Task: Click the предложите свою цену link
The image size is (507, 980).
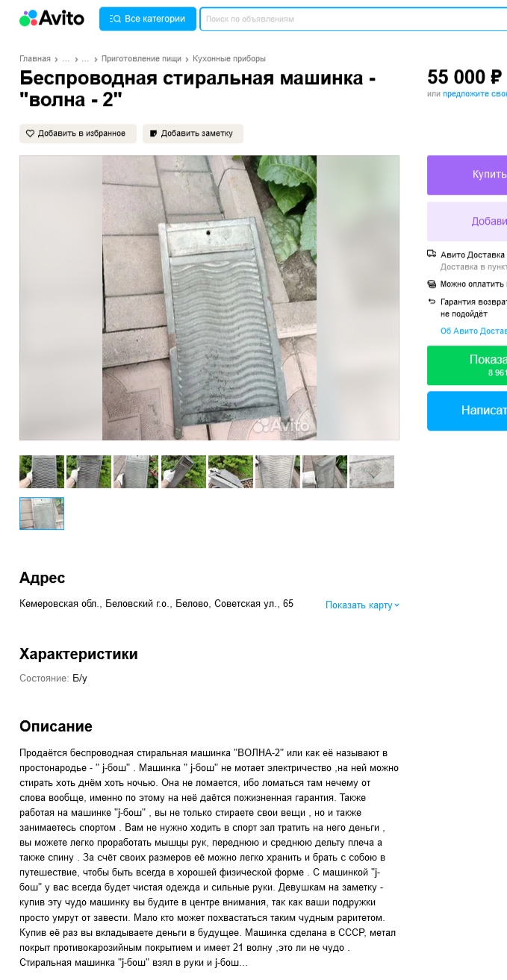Action: (475, 93)
